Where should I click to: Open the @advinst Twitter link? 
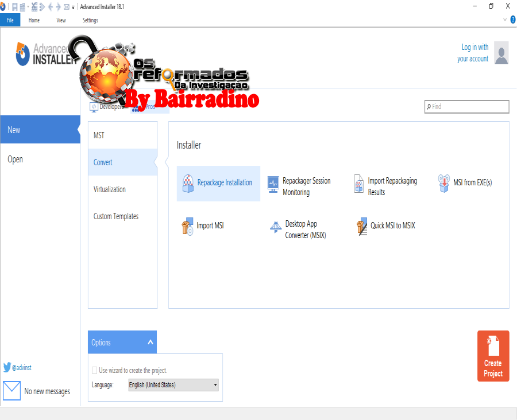22,368
